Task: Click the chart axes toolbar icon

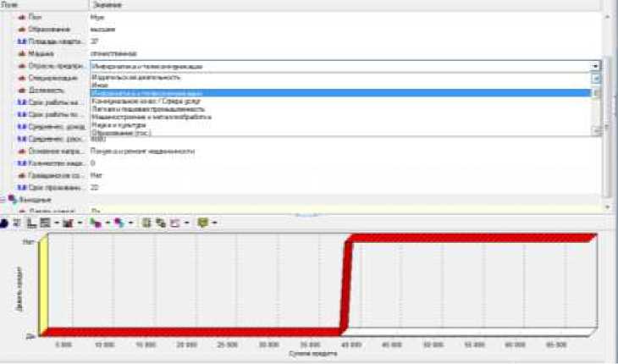Action: (x=31, y=223)
